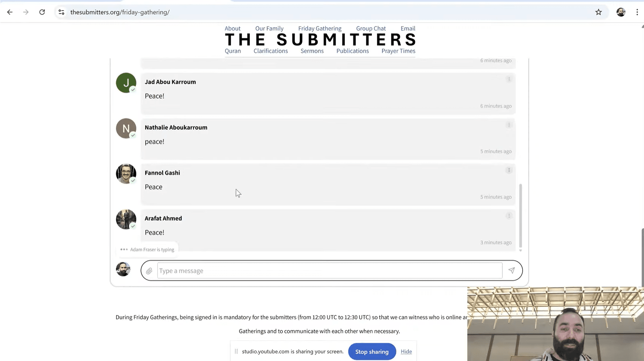
Task: Open the Chrome three-dot menu
Action: click(x=637, y=12)
